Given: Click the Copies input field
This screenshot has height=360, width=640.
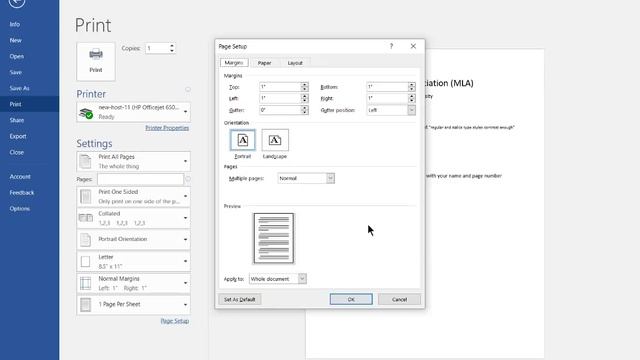Looking at the screenshot, I should [157, 48].
